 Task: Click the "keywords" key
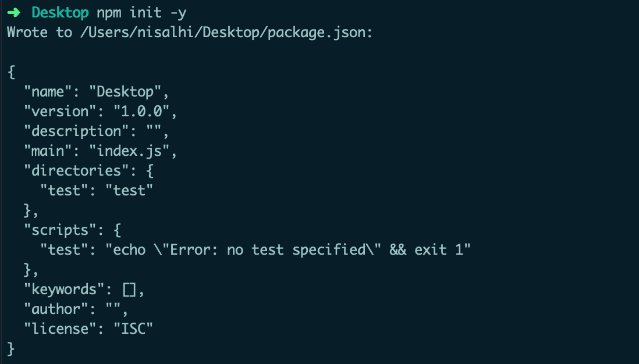pos(64,289)
